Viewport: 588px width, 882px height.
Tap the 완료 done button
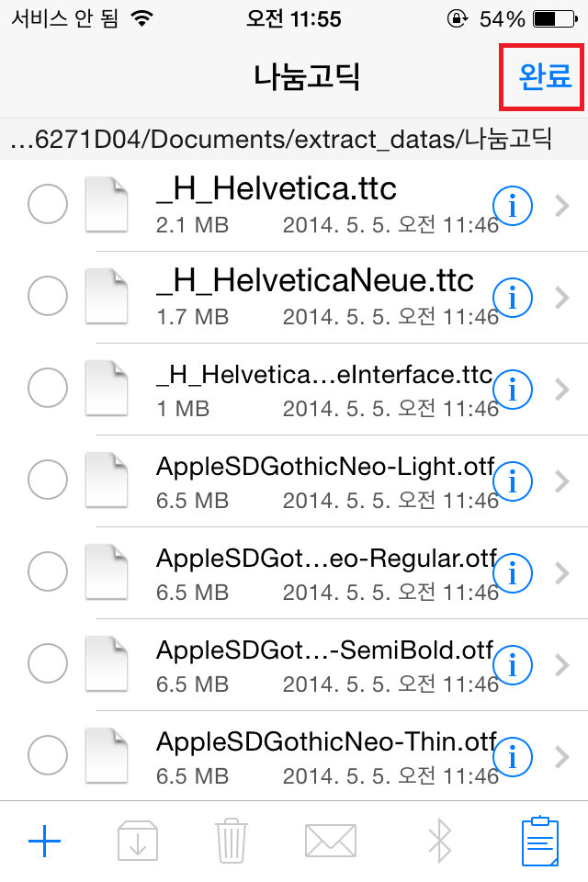pos(545,76)
